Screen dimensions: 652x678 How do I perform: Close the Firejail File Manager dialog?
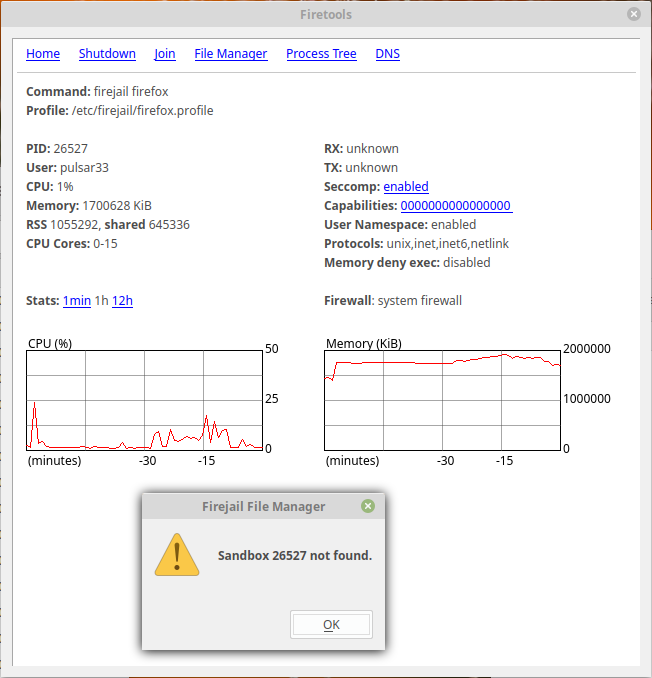coord(368,506)
